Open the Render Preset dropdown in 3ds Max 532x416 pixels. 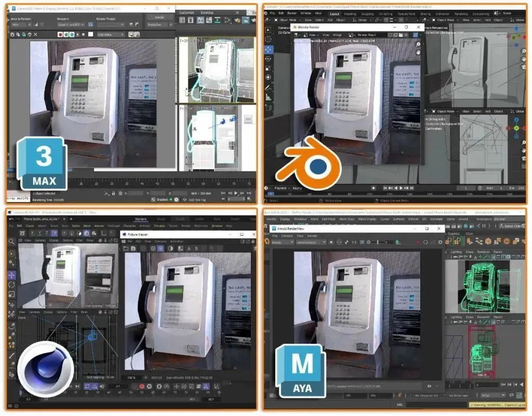click(111, 25)
